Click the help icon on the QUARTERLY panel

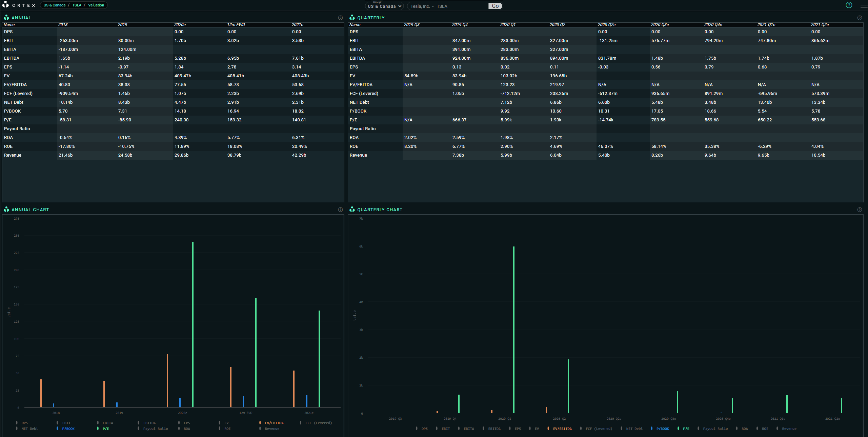(x=860, y=18)
